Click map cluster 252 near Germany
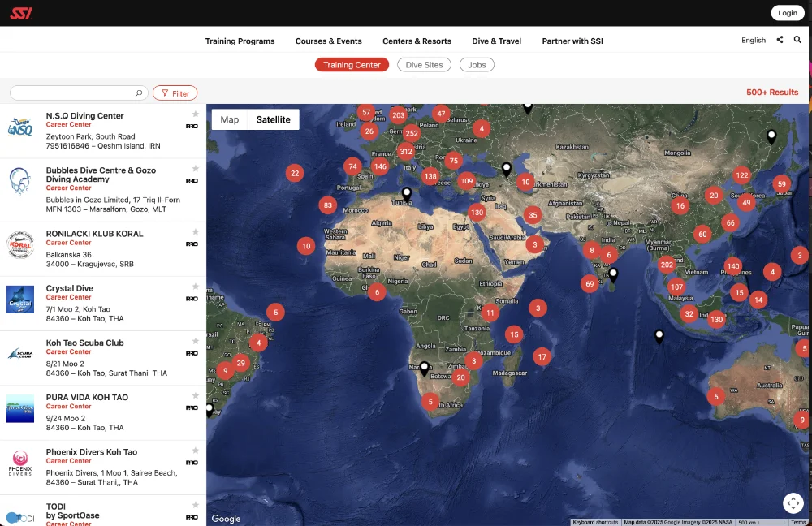 click(x=412, y=134)
